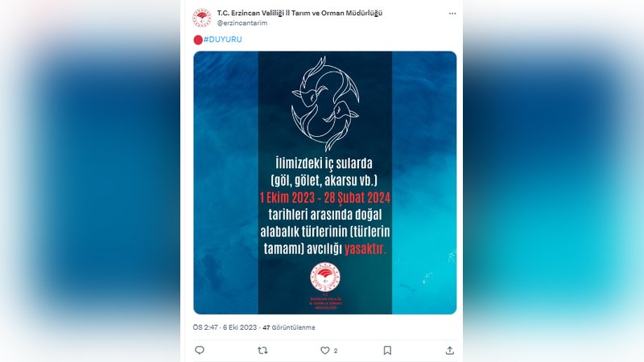Click the red circle emoji before #DUYURU

click(x=198, y=39)
